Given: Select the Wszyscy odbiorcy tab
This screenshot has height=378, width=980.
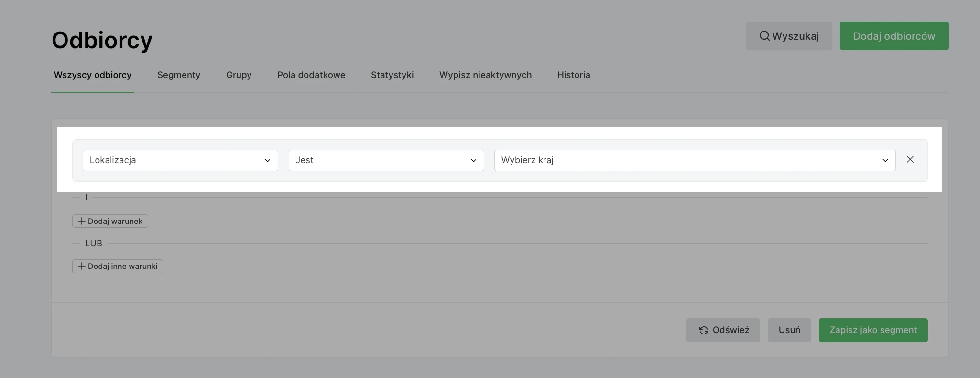Looking at the screenshot, I should (x=93, y=75).
